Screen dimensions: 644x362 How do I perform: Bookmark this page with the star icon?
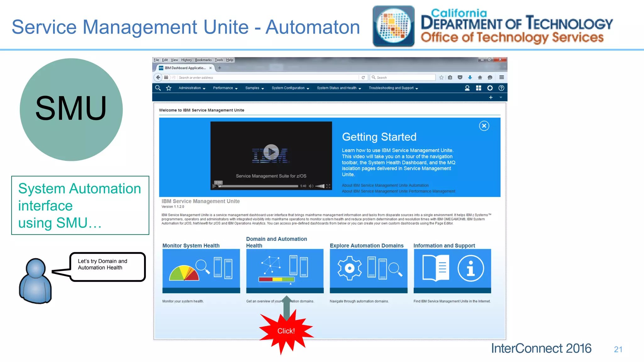pos(441,77)
